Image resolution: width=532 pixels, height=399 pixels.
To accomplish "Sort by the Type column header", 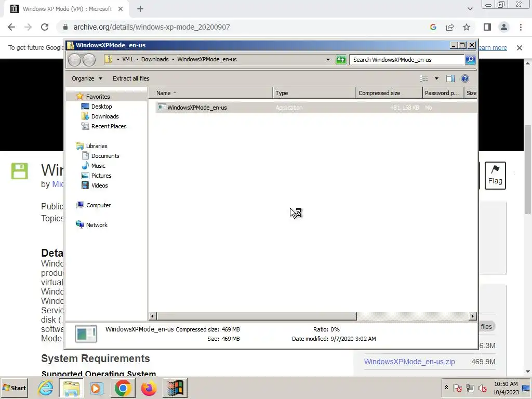I will (314, 93).
